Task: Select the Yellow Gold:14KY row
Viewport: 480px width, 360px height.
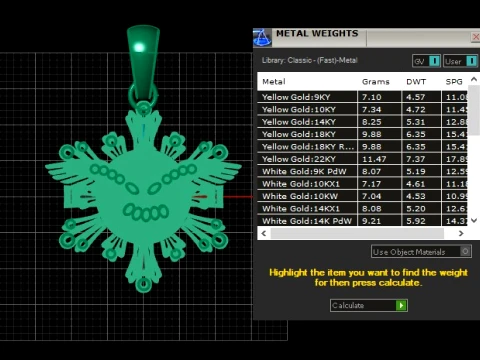Action: [362, 122]
